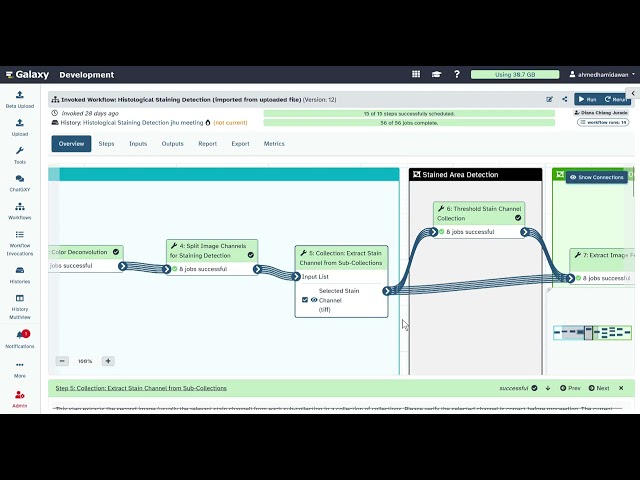The image size is (640, 480).
Task: Switch to the Report tab
Action: (207, 144)
